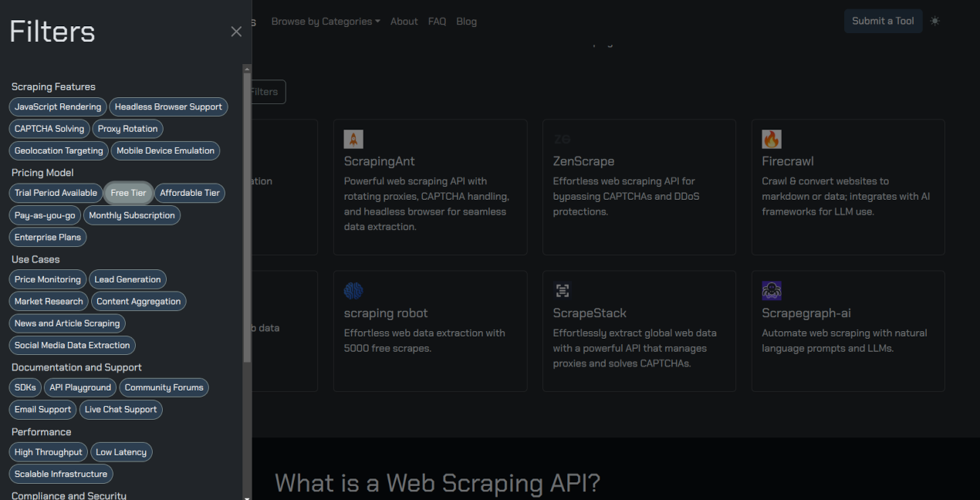Image resolution: width=980 pixels, height=500 pixels.
Task: Toggle the light/dark theme sun icon
Action: point(934,21)
